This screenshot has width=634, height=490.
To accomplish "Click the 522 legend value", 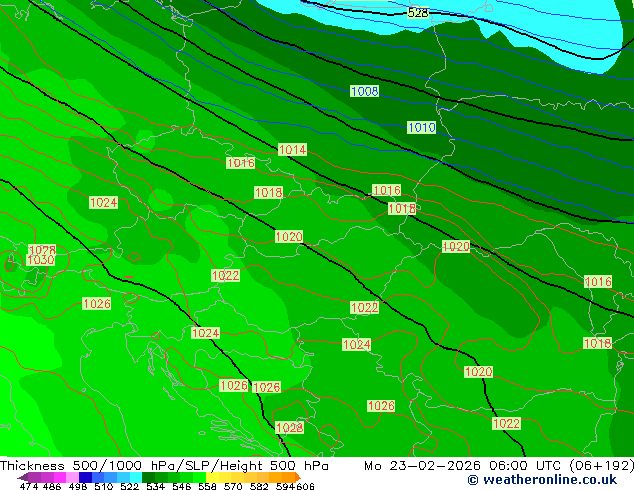I will tap(129, 486).
